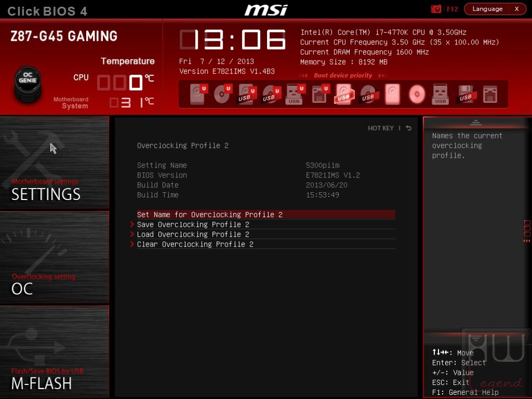Viewport: 532px width, 399px height.
Task: Select the UEFI network boot icon
Action: (320, 94)
